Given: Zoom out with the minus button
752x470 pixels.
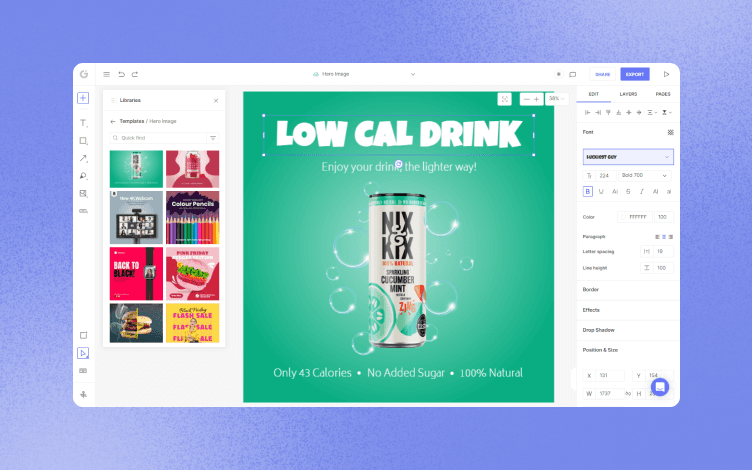Looking at the screenshot, I should point(527,99).
